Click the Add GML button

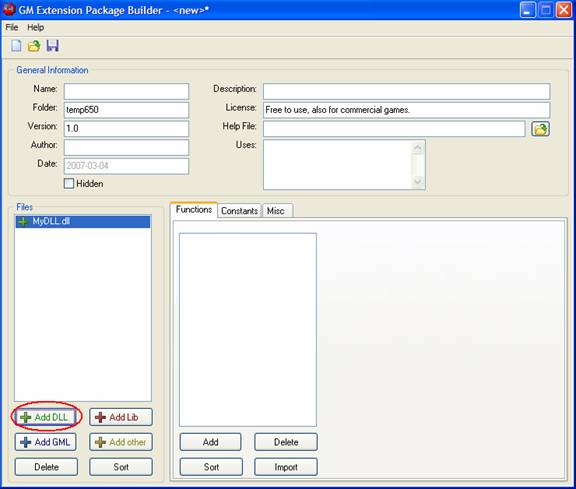[46, 442]
